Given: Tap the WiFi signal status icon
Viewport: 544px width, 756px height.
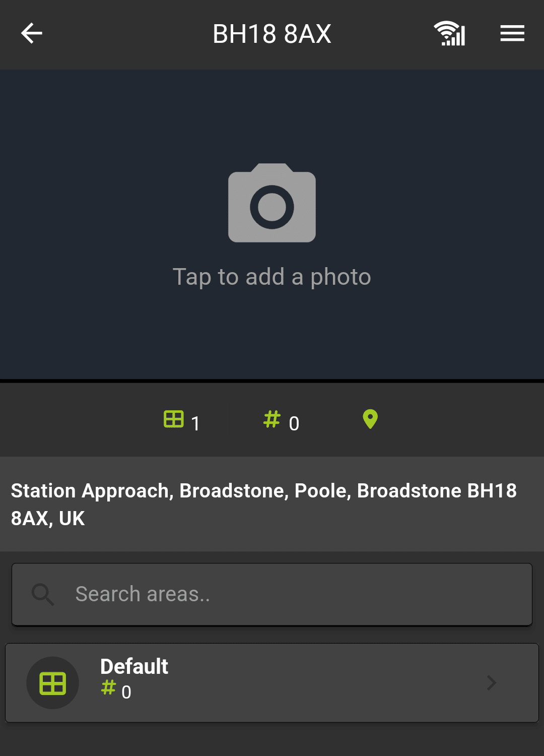Looking at the screenshot, I should (x=449, y=34).
